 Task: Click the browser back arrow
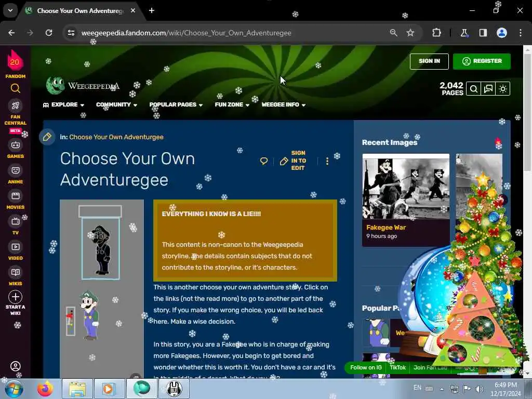point(11,33)
